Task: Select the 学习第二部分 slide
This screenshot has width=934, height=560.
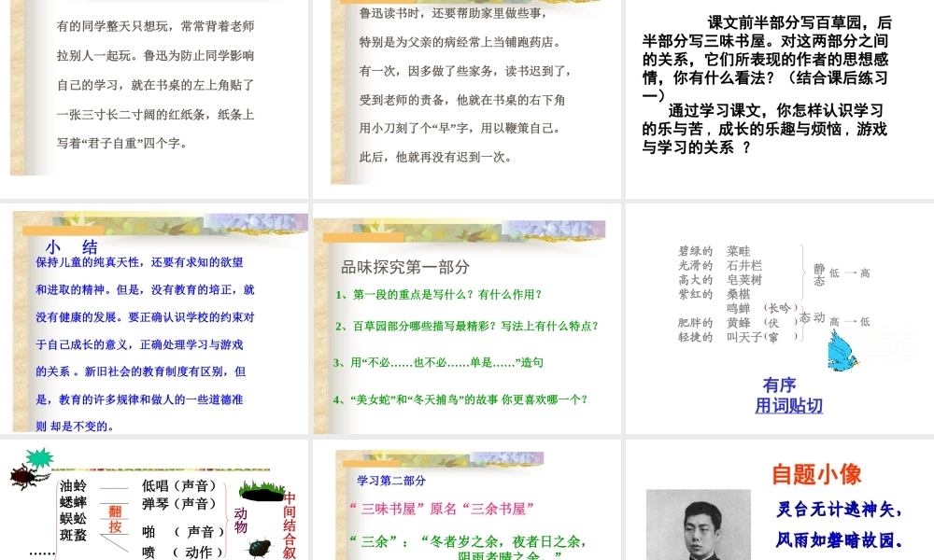Action: (x=467, y=500)
